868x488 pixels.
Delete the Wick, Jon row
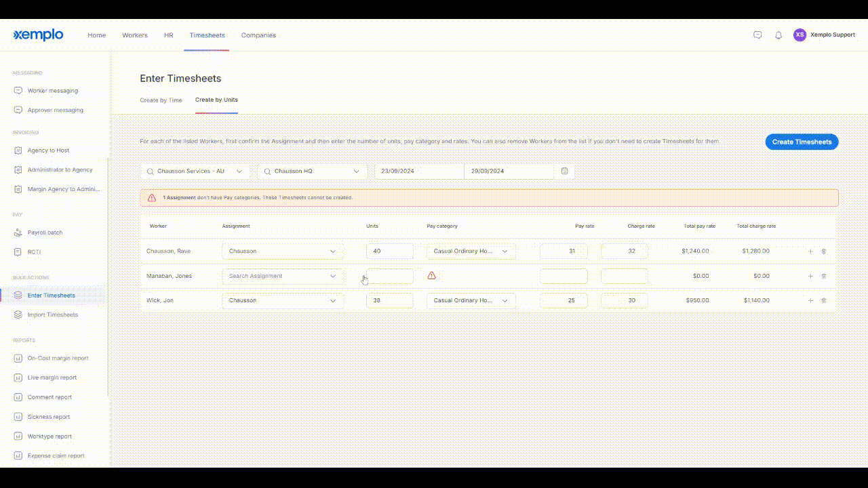coord(824,300)
